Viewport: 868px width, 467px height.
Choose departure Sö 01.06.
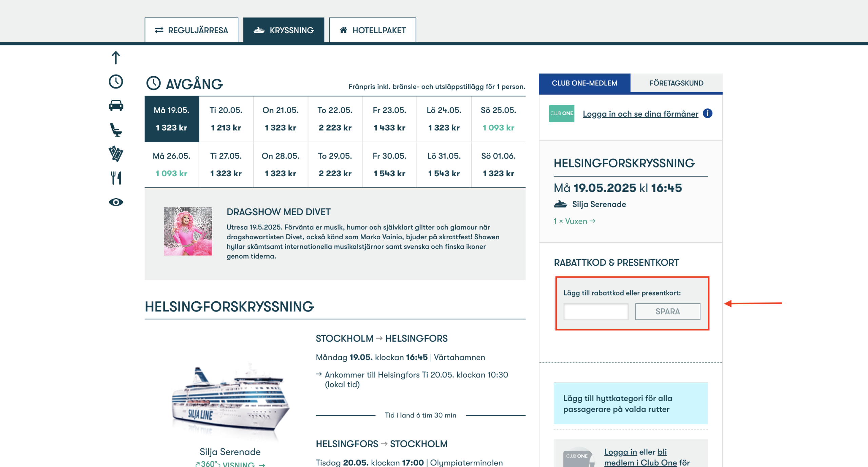pos(498,165)
